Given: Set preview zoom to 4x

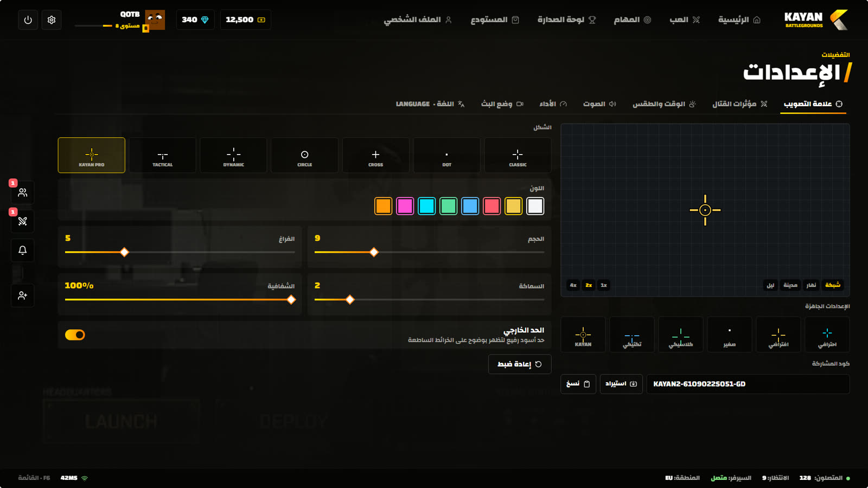Looking at the screenshot, I should point(573,285).
